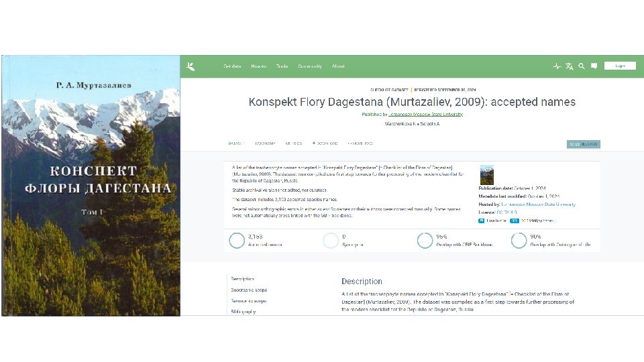Click the feedback speech bubble icon
644x362 pixels.
point(594,66)
